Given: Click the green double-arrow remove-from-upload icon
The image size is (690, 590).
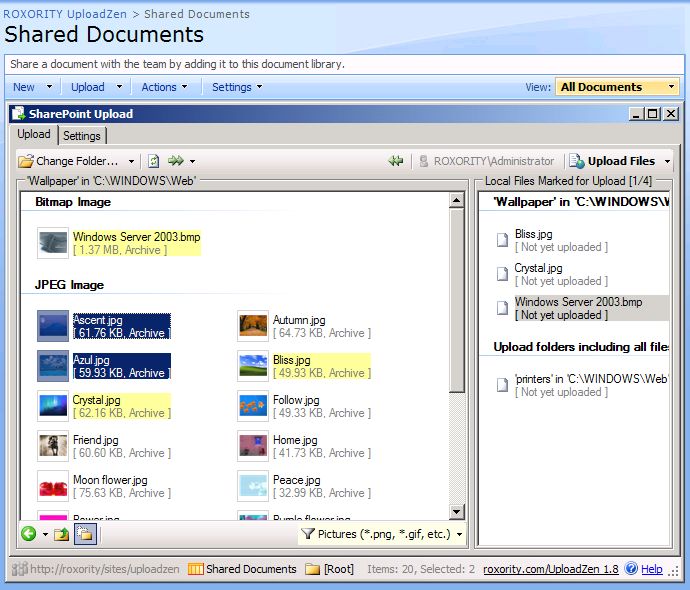Looking at the screenshot, I should [x=396, y=161].
